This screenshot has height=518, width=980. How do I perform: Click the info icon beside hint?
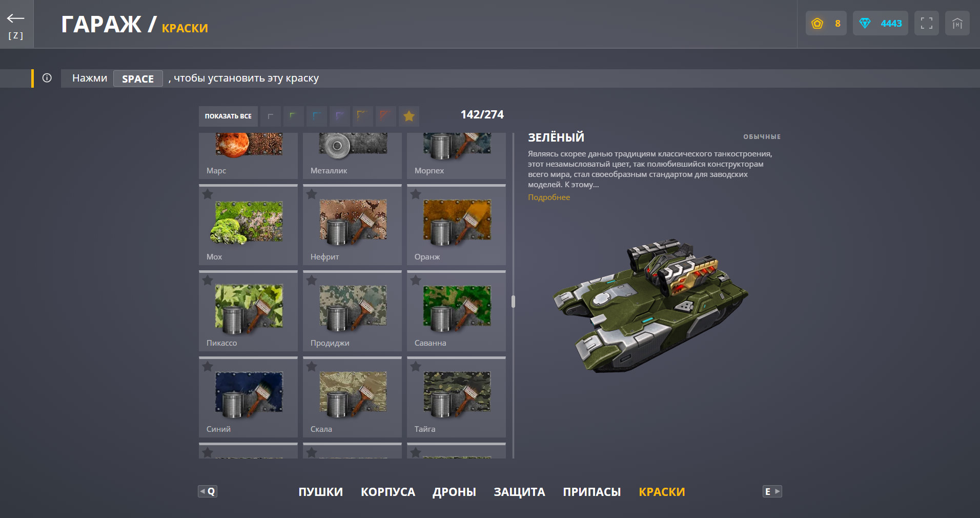(x=47, y=78)
